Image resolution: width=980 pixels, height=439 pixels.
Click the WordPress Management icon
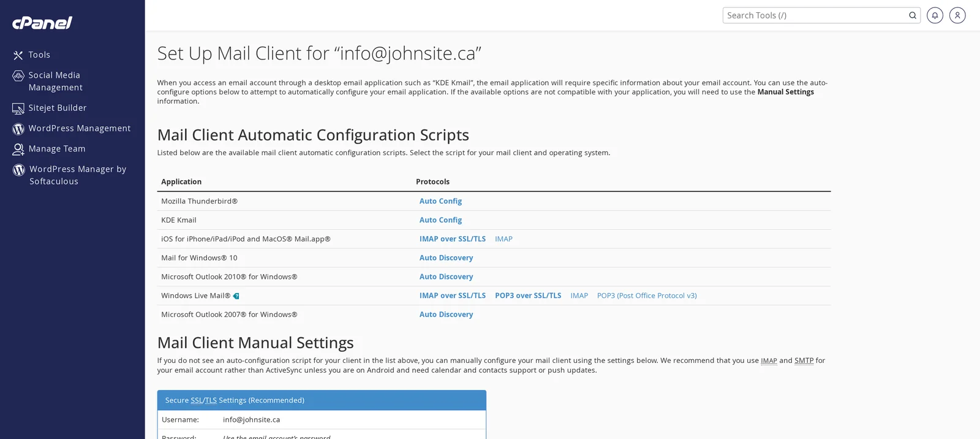tap(18, 129)
